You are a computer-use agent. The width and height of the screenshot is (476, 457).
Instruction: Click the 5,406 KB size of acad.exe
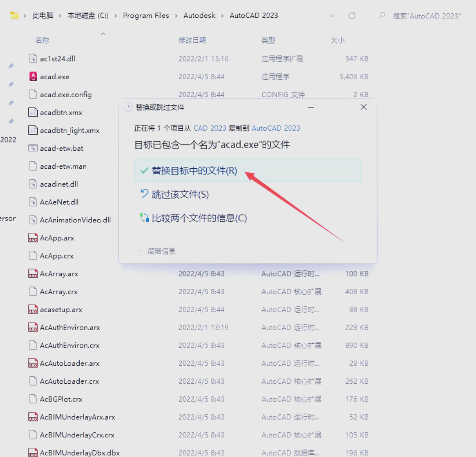[354, 77]
